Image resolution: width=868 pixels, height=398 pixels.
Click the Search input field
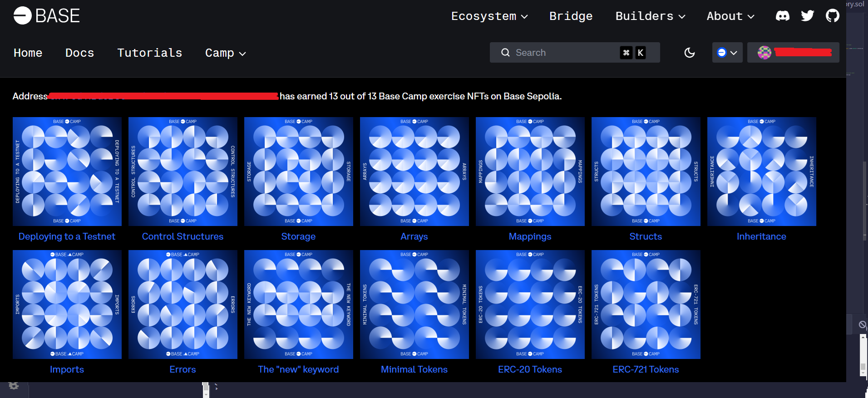[x=575, y=53]
